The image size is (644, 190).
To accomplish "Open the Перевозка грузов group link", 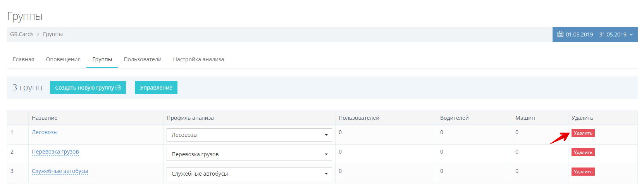I will pos(55,152).
